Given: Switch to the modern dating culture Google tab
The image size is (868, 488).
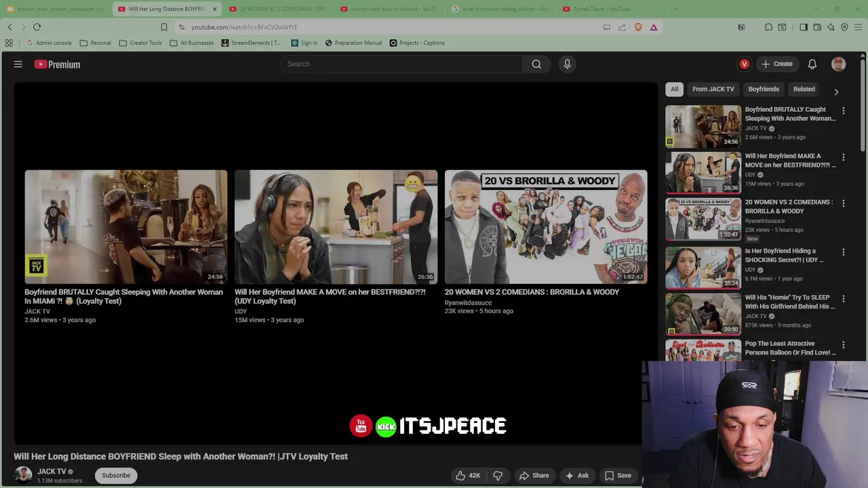Looking at the screenshot, I should click(x=500, y=9).
